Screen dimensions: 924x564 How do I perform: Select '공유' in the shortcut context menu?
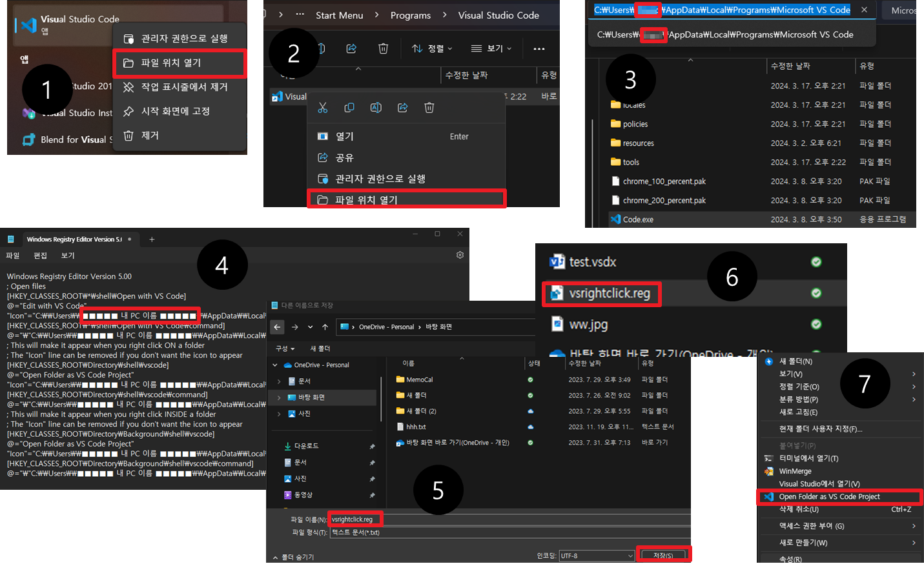[406, 157]
